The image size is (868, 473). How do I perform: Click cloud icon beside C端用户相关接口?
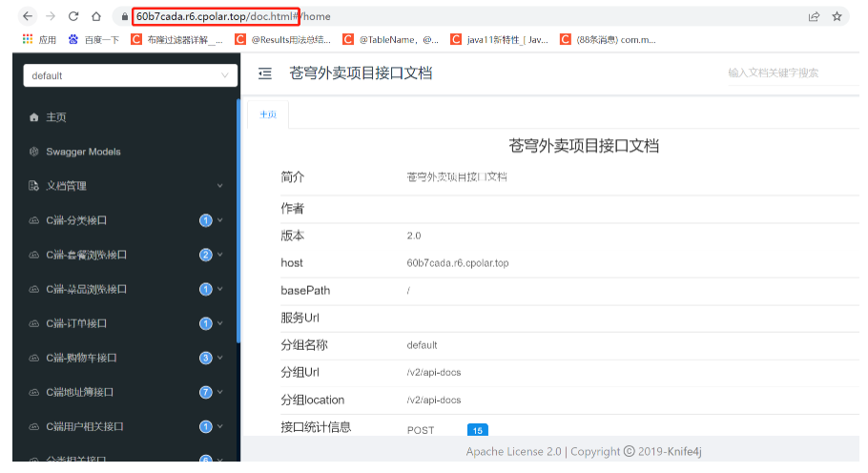(33, 426)
